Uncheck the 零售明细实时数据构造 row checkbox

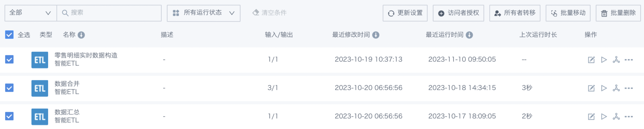click(9, 60)
